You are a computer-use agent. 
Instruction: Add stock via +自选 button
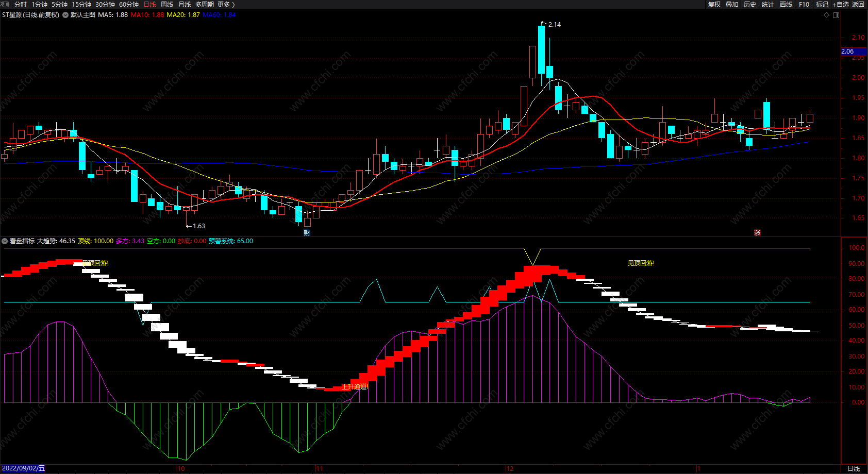[841, 5]
